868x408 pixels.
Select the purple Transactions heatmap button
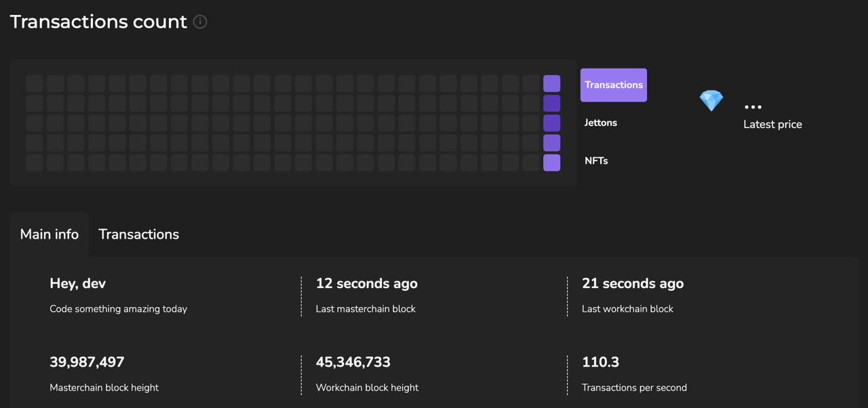(x=614, y=85)
